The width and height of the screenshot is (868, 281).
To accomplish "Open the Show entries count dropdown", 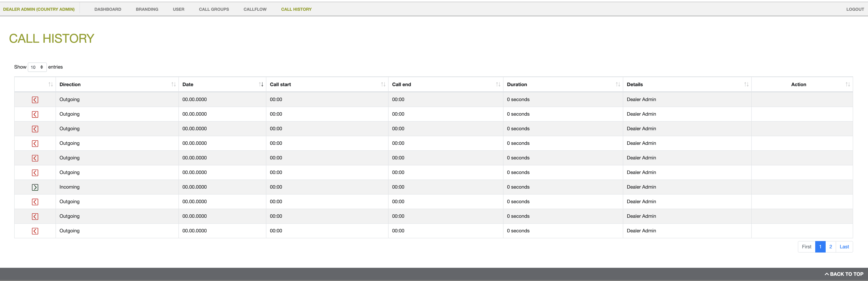I will click(x=37, y=67).
